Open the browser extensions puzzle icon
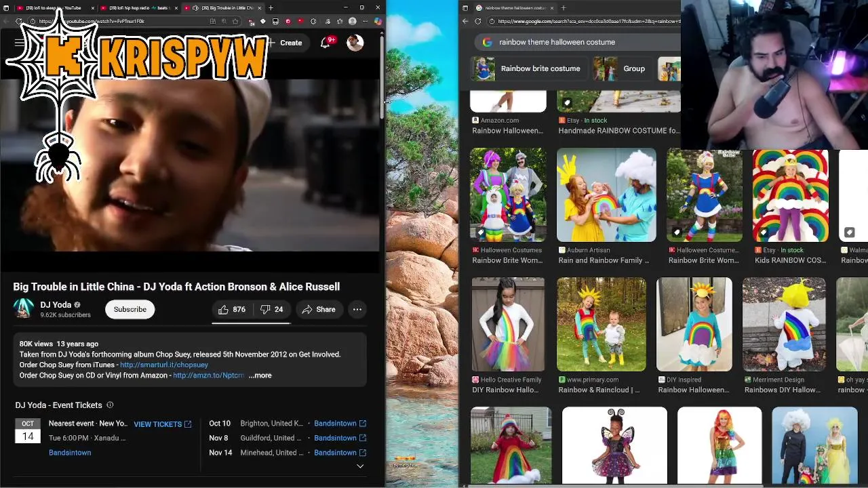This screenshot has height=488, width=868. coord(313,21)
